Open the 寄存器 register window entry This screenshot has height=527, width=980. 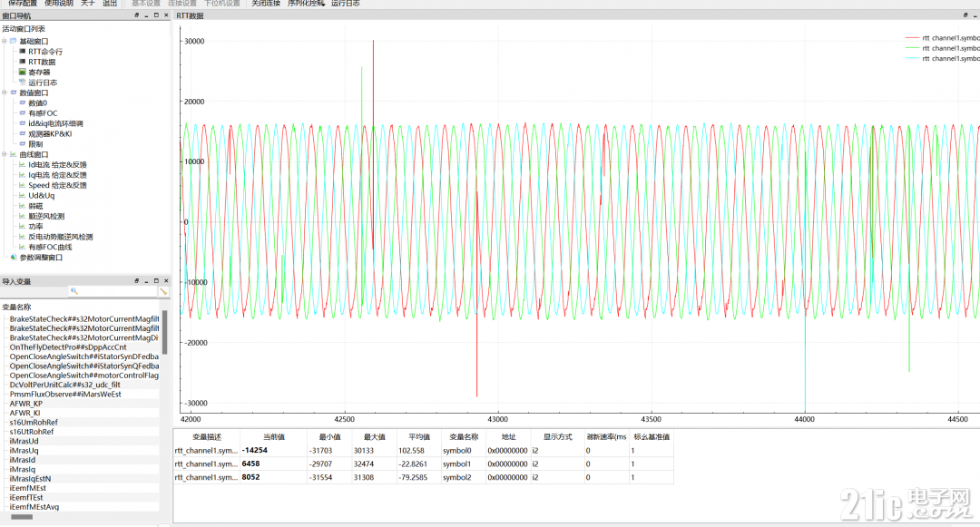pos(39,73)
